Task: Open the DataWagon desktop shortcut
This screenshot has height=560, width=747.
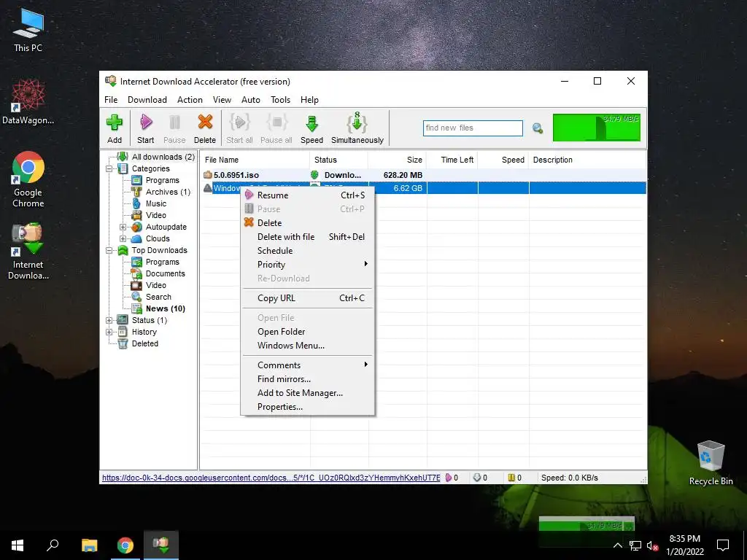Action: [28, 102]
